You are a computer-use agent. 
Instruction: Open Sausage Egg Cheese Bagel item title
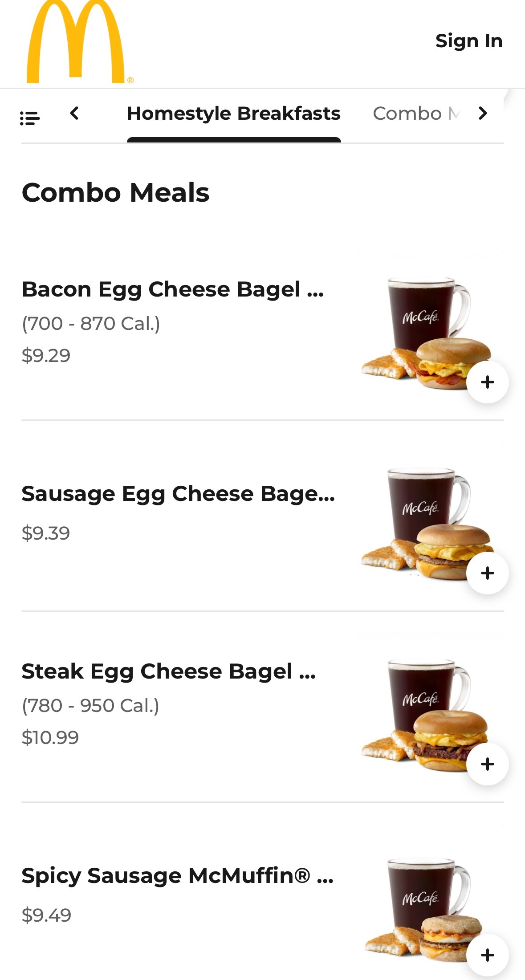tap(178, 494)
